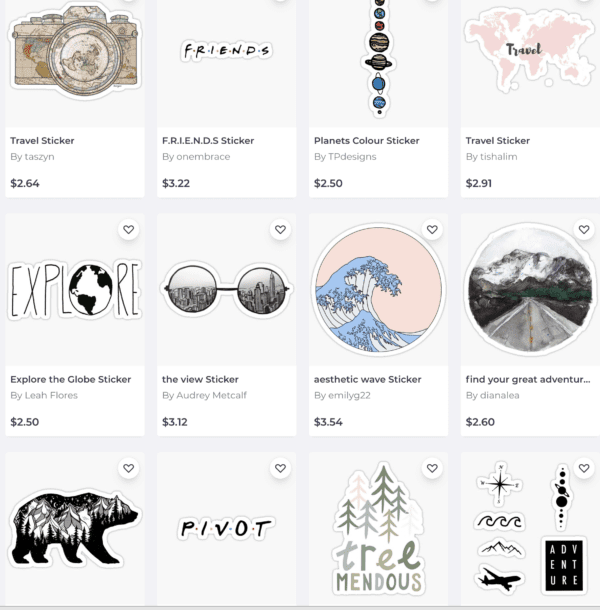
Task: Click heart icon on PIVOT sticker
Action: click(280, 468)
